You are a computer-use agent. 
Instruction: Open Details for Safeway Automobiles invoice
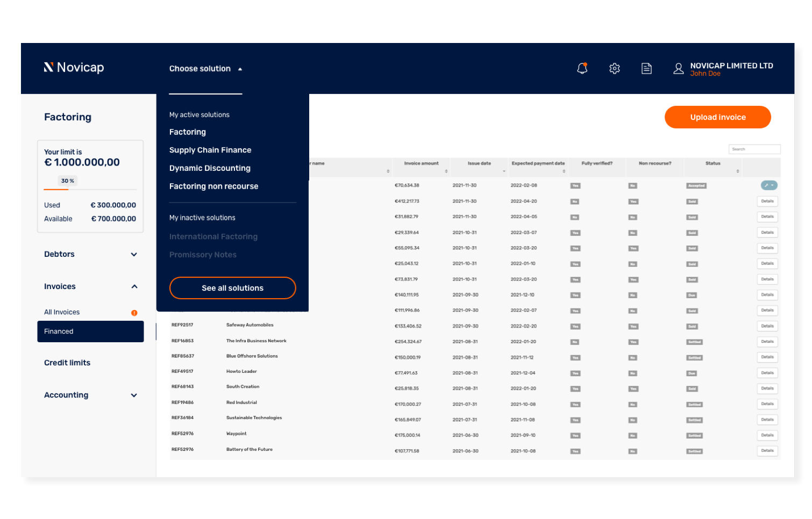(x=767, y=326)
